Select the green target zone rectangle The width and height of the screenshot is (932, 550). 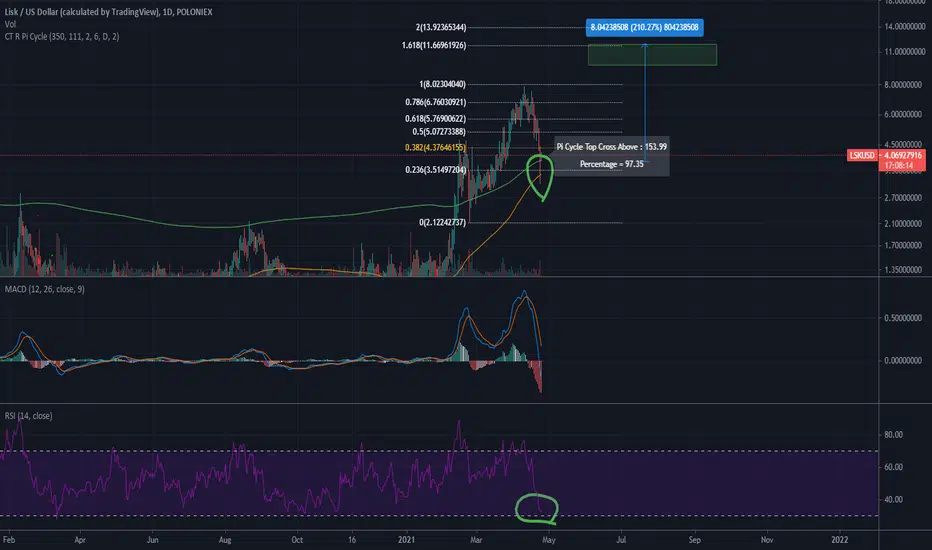tap(652, 55)
